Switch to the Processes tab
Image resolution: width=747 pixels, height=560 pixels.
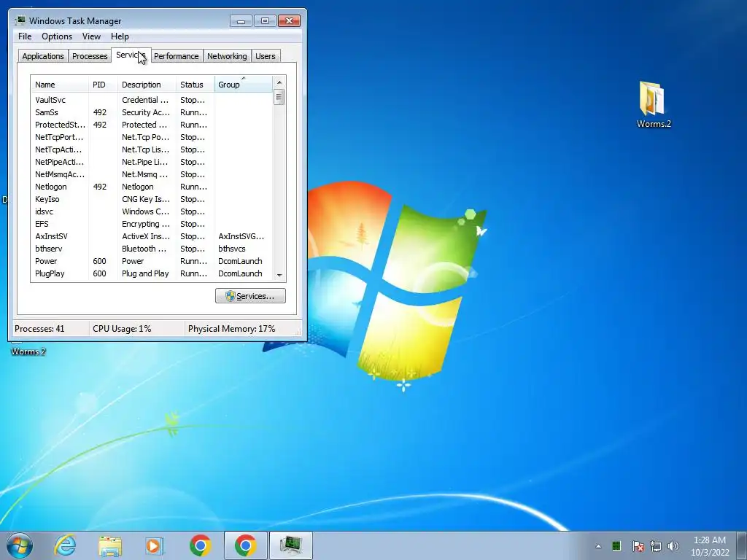(90, 56)
